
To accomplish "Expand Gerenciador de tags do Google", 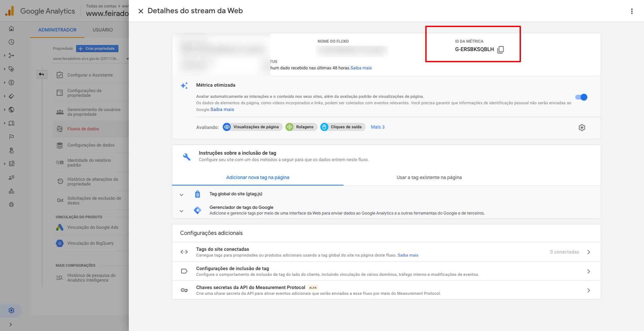I will tap(182, 211).
